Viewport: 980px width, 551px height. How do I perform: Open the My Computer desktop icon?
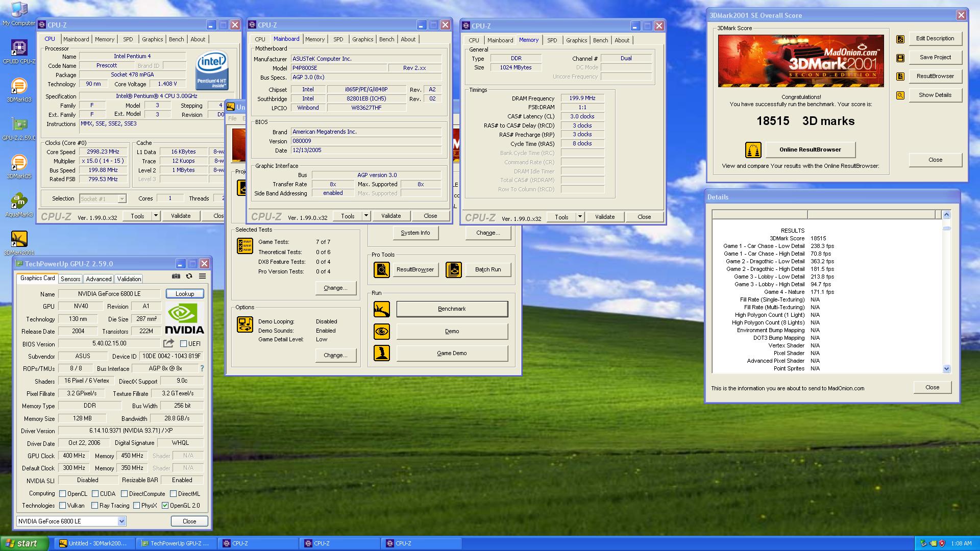(x=19, y=14)
